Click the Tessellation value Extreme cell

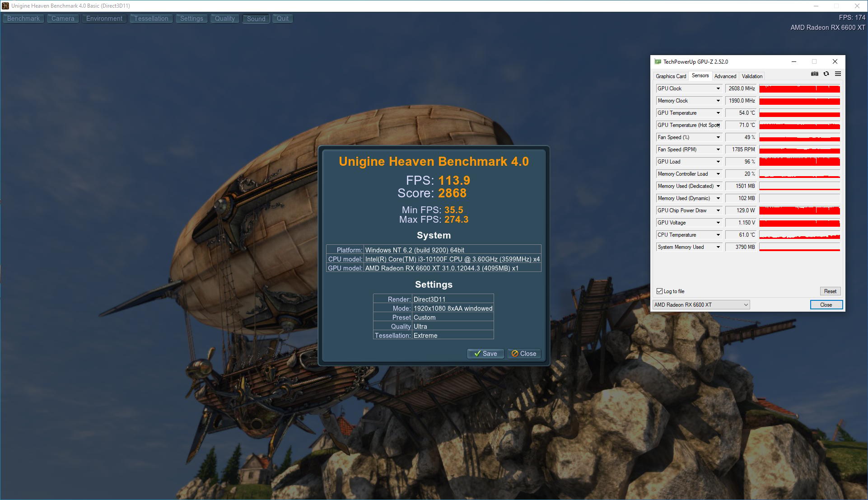point(453,336)
